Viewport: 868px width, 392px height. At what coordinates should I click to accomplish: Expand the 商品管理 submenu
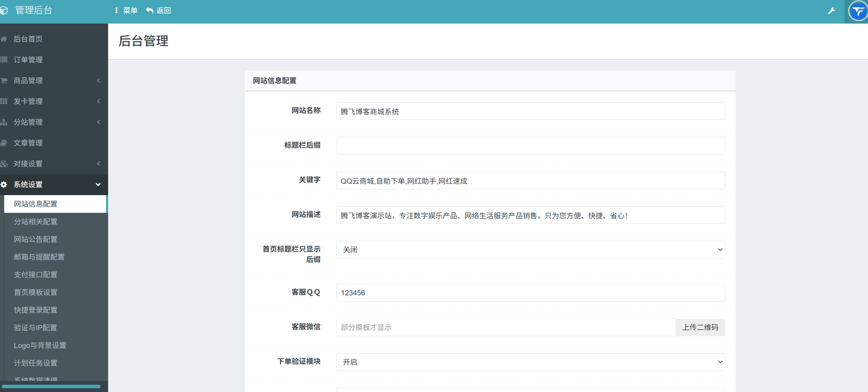(98, 80)
